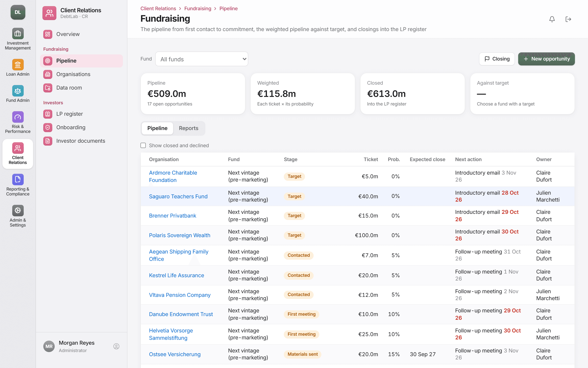Click the New opportunity button
The image size is (588, 368).
(546, 59)
